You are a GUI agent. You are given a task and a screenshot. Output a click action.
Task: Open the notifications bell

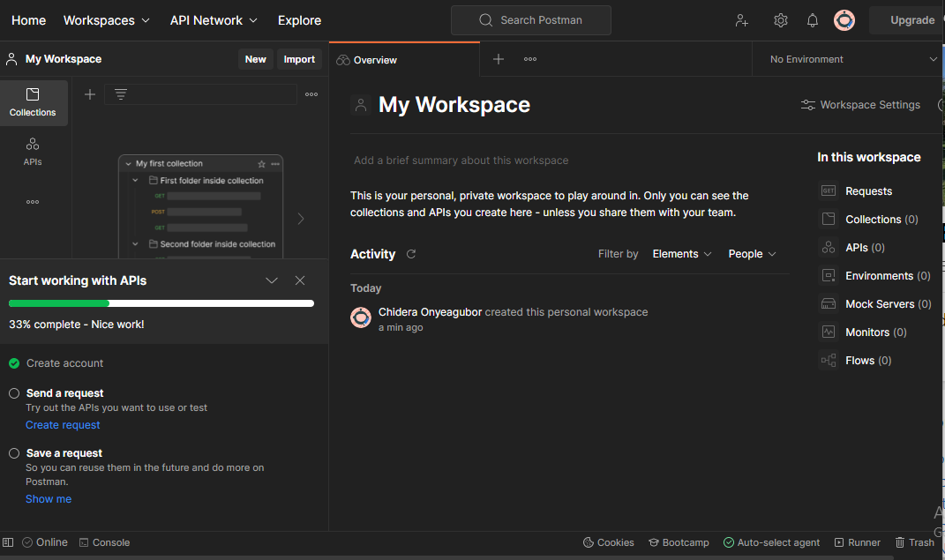[x=813, y=20]
